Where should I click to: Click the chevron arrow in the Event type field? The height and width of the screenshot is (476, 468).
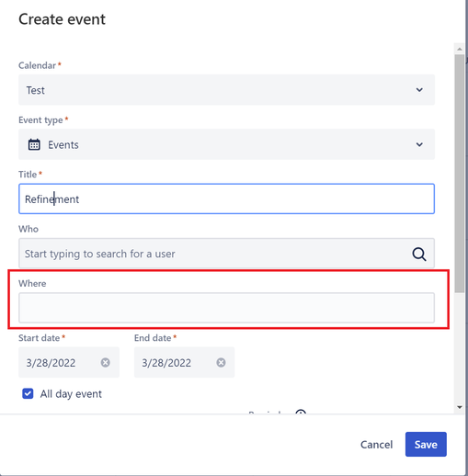[419, 144]
